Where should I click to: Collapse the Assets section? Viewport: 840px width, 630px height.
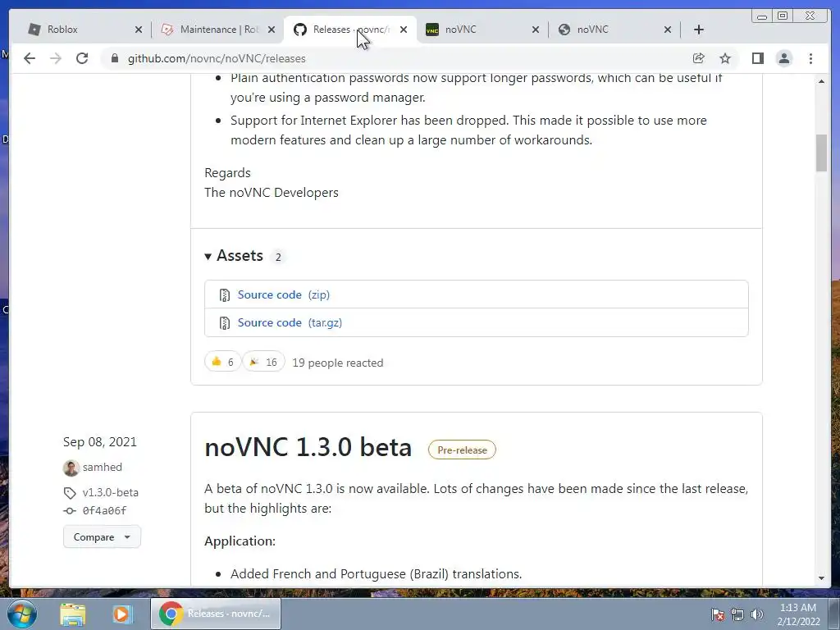click(234, 256)
